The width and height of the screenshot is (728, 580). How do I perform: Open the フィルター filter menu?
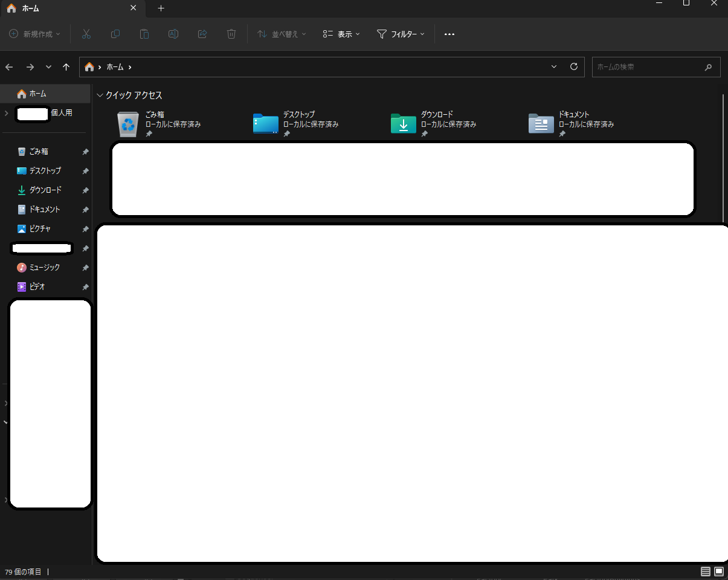pos(401,34)
